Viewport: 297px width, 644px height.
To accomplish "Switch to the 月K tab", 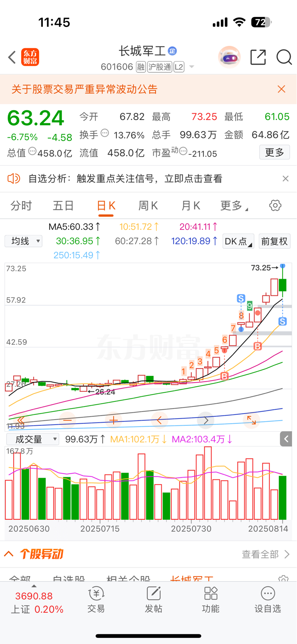I will (x=191, y=205).
